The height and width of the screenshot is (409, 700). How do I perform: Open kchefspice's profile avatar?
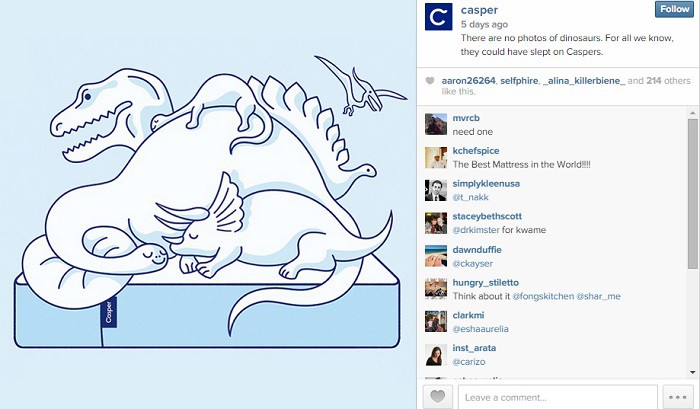pyautogui.click(x=436, y=157)
